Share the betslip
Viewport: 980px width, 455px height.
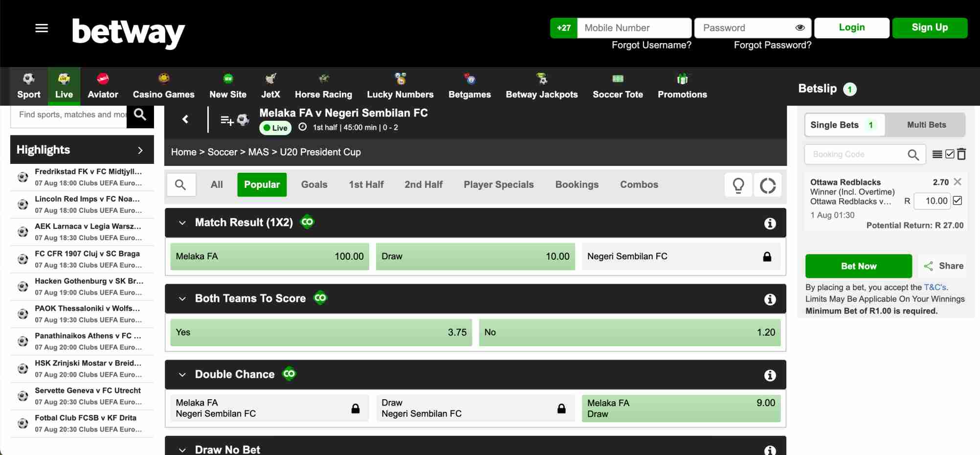coord(943,266)
